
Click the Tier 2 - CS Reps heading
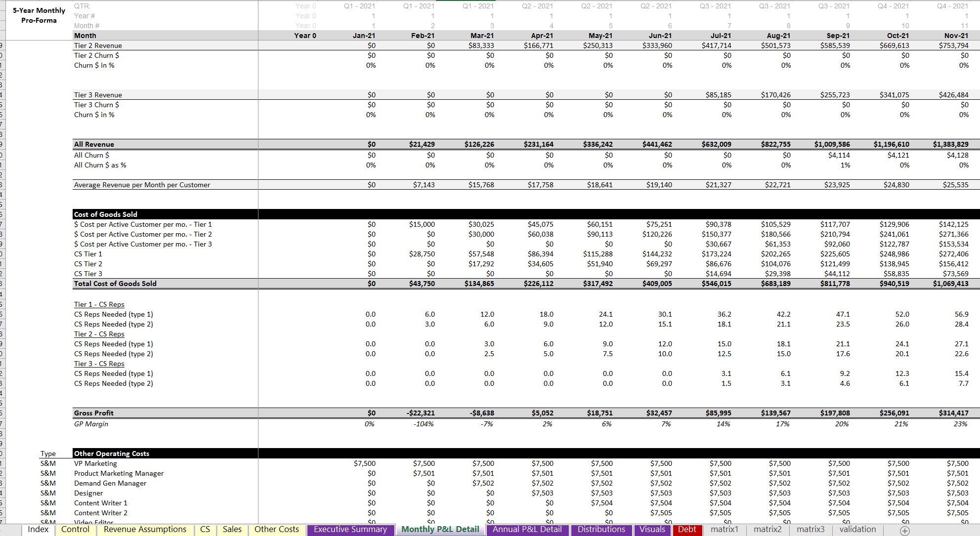[x=99, y=334]
